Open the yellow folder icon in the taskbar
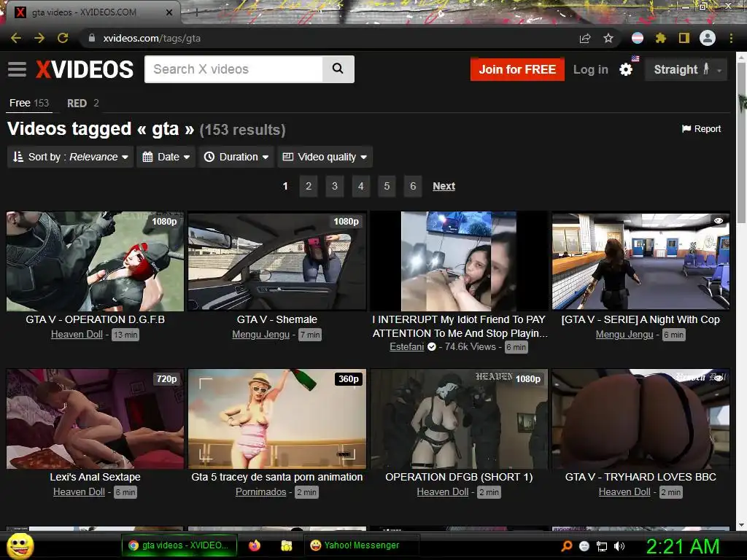Image resolution: width=747 pixels, height=560 pixels. click(x=286, y=545)
